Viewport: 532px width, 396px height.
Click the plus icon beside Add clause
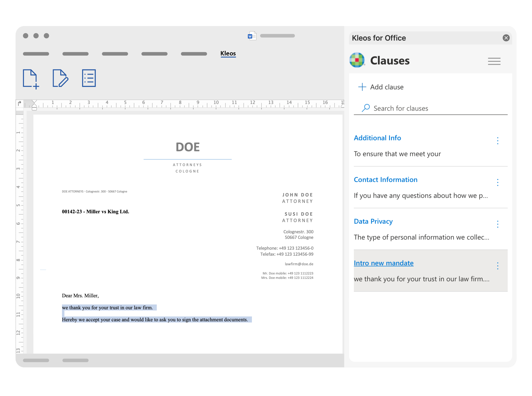(x=362, y=87)
